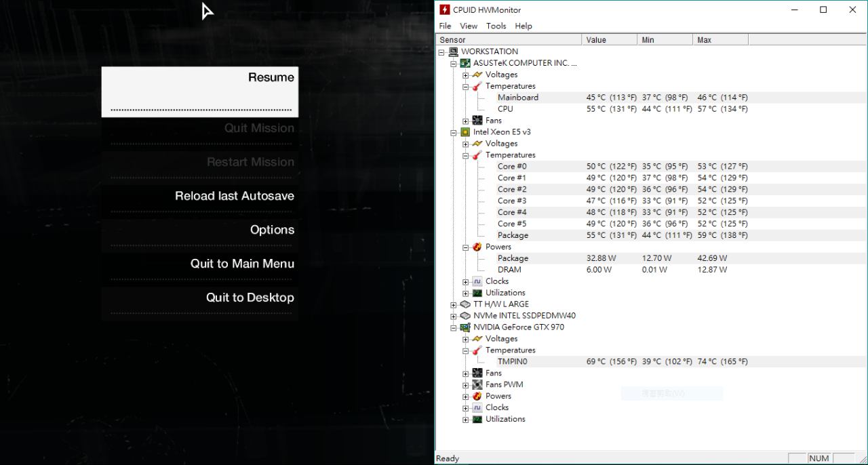
Task: Collapse Temperatures under ASUSTeK
Action: coord(466,87)
